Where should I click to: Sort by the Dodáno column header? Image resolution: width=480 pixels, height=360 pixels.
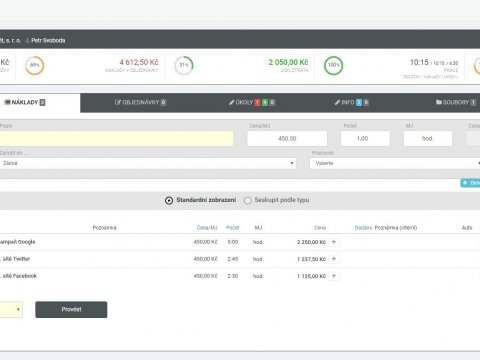tap(363, 228)
